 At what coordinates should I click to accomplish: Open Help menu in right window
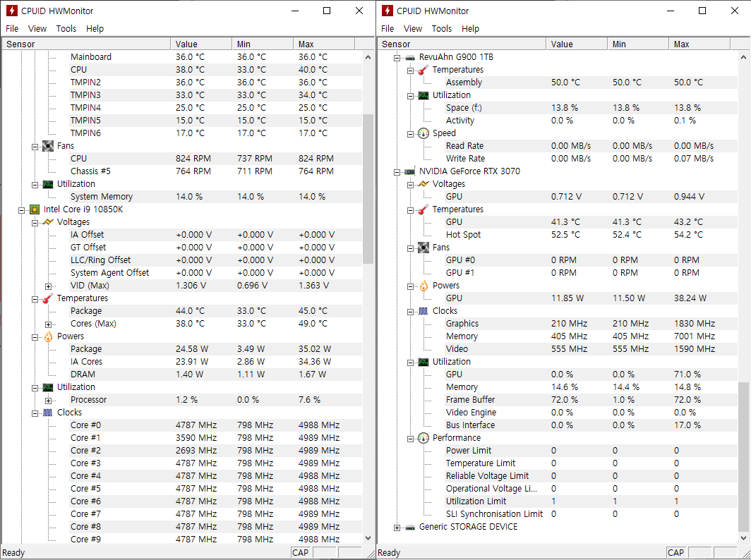pos(470,29)
